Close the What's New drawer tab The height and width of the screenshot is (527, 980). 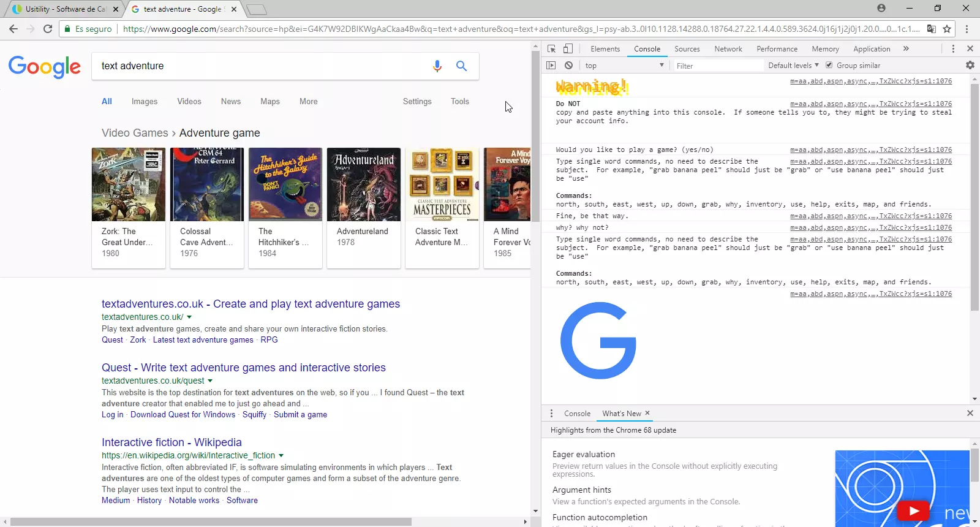647,413
